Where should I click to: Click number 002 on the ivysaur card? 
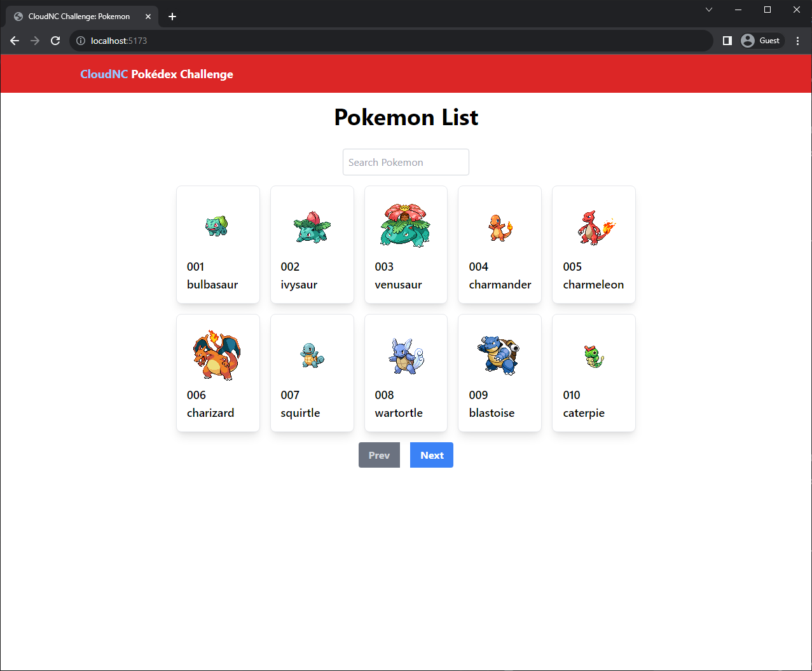(290, 267)
